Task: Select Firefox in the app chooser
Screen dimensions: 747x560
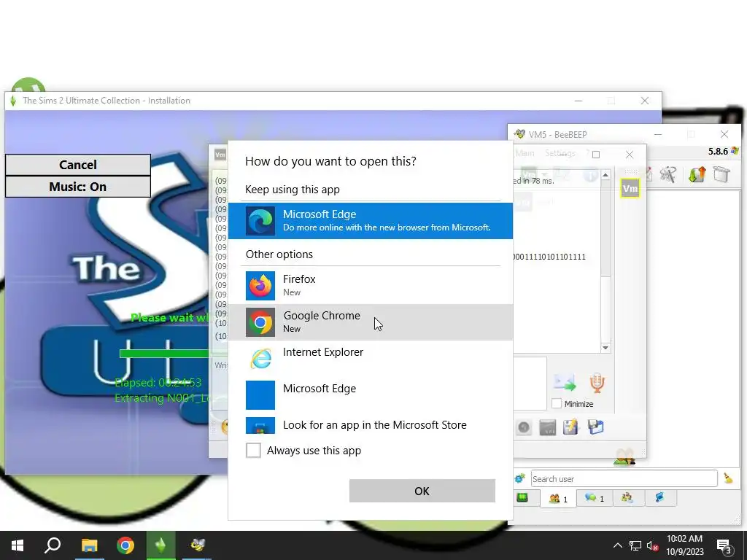Action: click(x=370, y=285)
